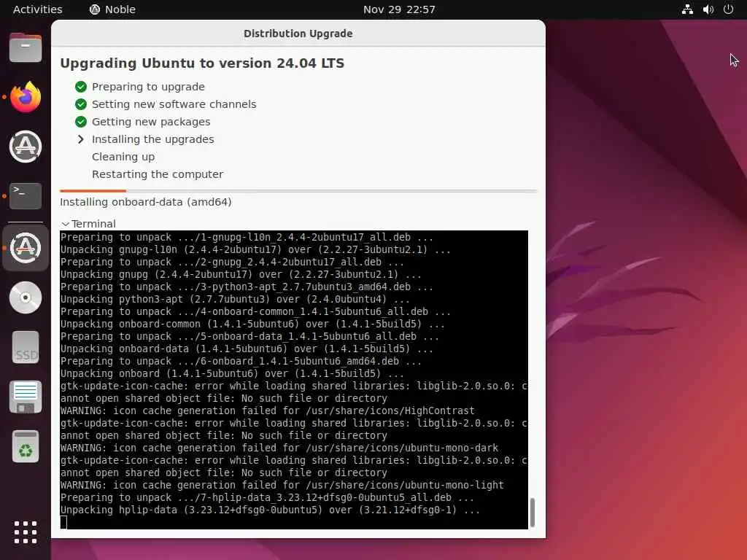Click terminal warning mentioning ubuntu-mono-light
Screen dimensions: 747x560
click(282, 485)
